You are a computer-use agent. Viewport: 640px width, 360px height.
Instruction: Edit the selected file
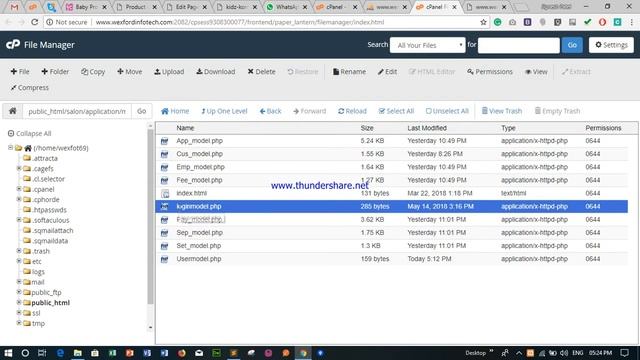[x=387, y=71]
